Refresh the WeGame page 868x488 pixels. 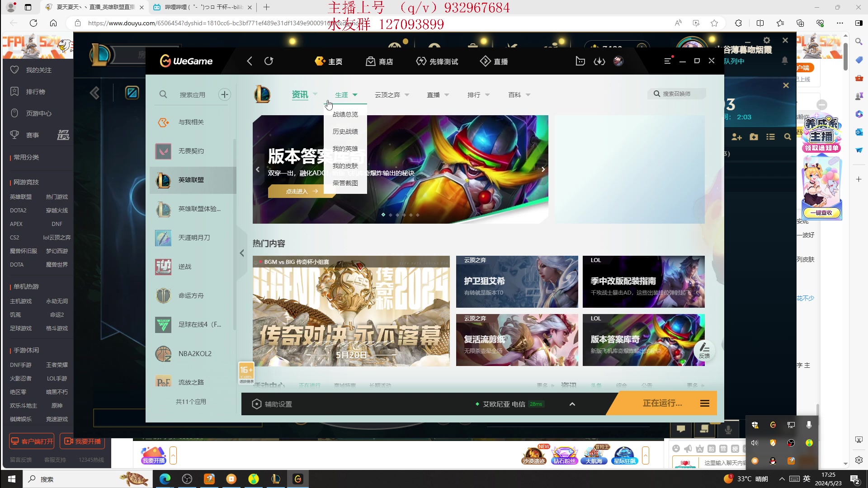(x=269, y=61)
